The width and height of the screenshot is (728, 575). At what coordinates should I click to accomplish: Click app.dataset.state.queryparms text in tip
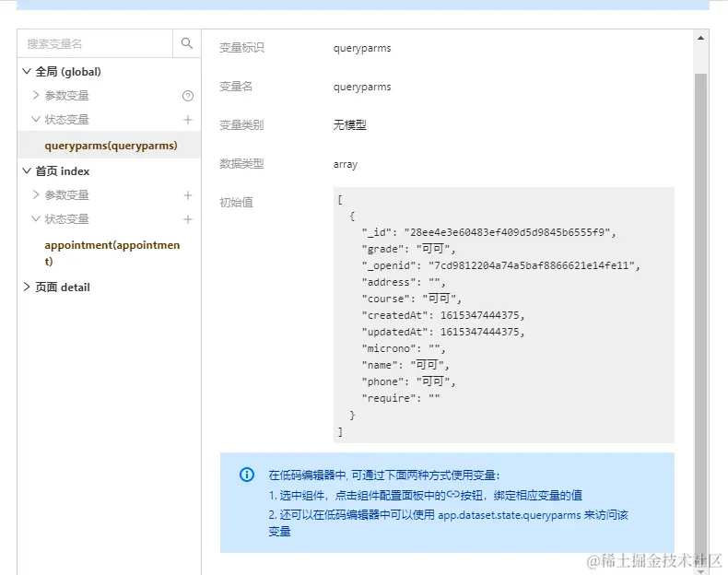pos(510,516)
